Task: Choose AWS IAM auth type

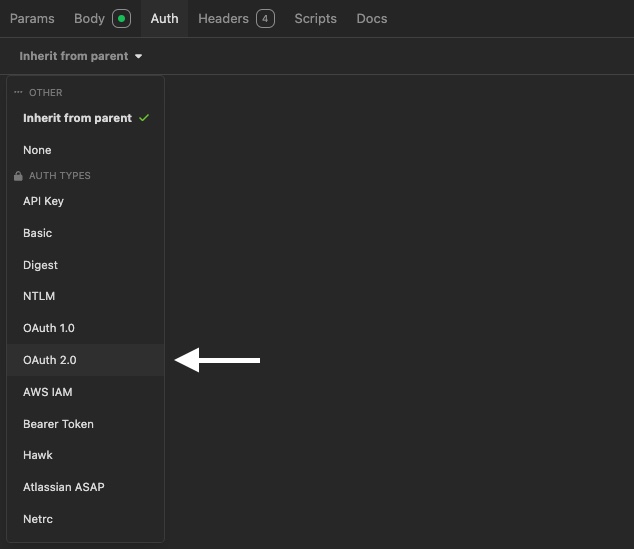Action: (x=48, y=392)
